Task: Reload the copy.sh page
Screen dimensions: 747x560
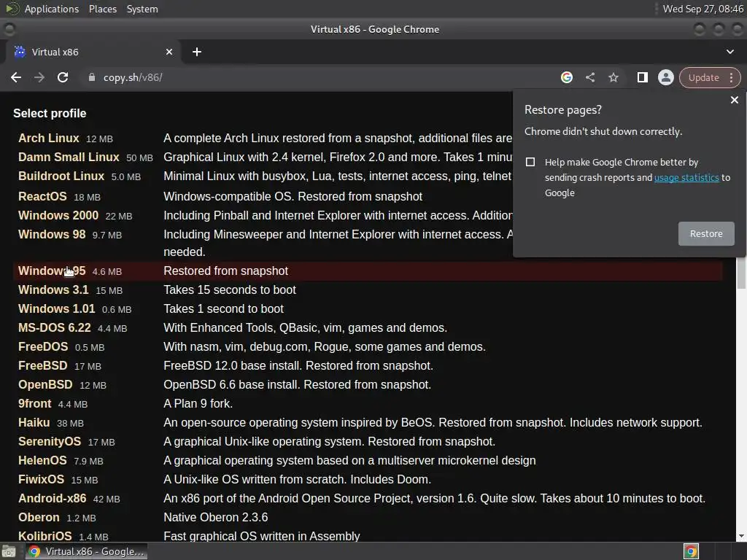Action: coord(63,77)
